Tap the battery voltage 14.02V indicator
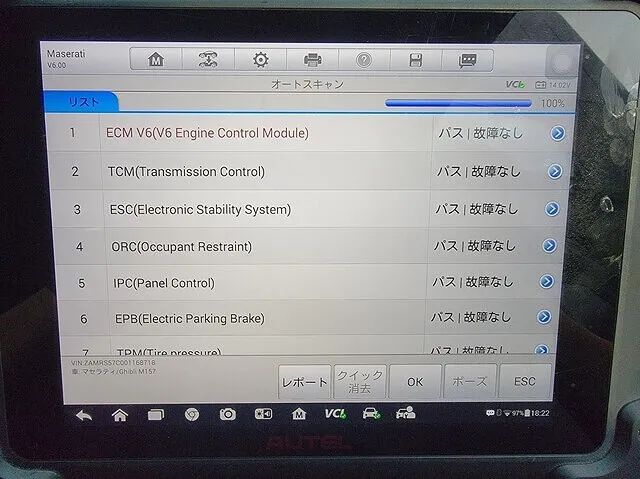This screenshot has height=479, width=640. (553, 85)
